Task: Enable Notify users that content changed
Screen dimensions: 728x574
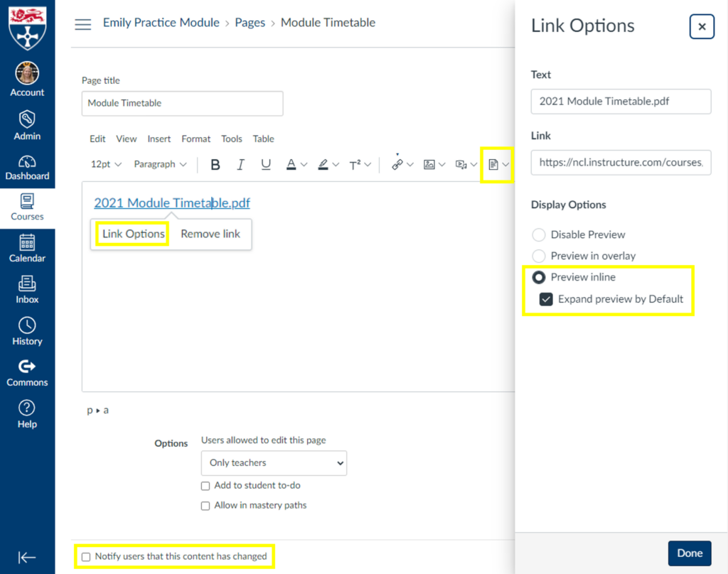Action: (x=86, y=557)
